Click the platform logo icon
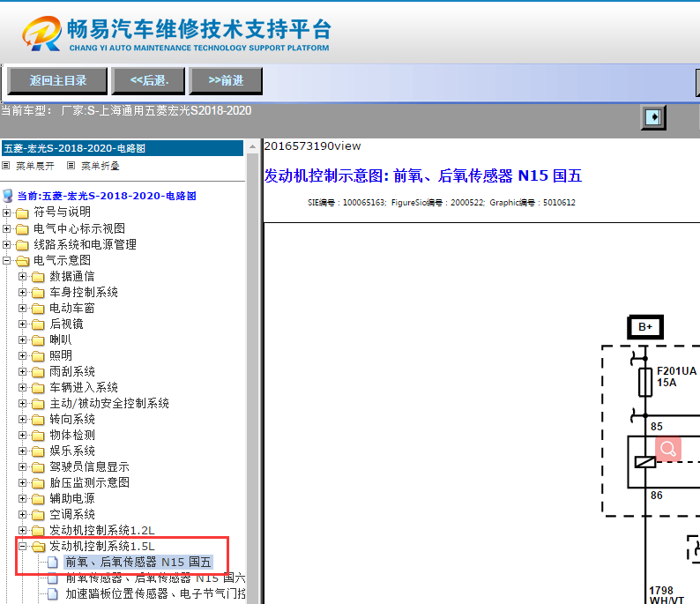 click(41, 34)
